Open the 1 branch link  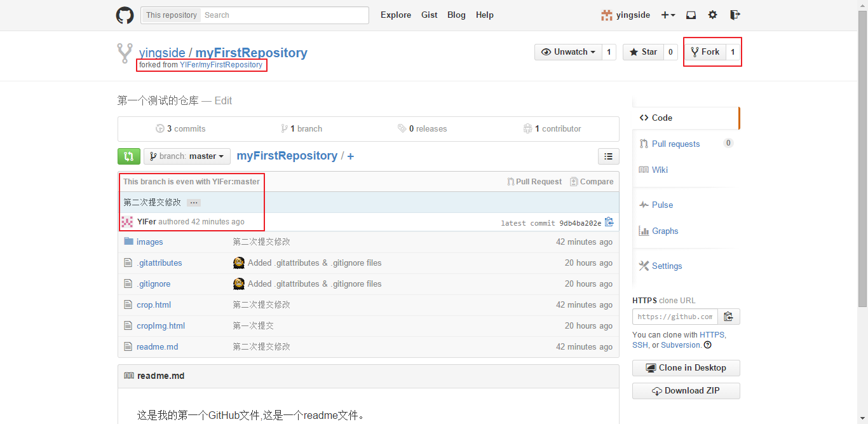[x=302, y=128]
